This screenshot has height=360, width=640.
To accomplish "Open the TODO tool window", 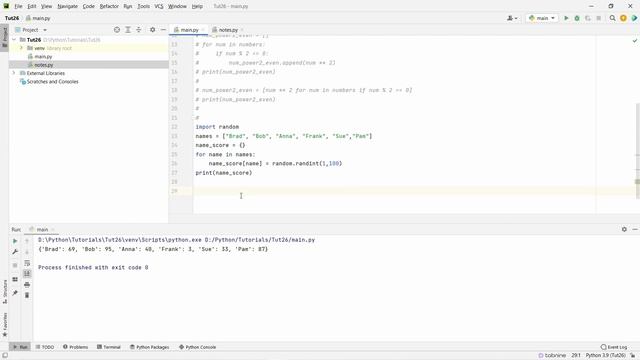I will click(45, 347).
